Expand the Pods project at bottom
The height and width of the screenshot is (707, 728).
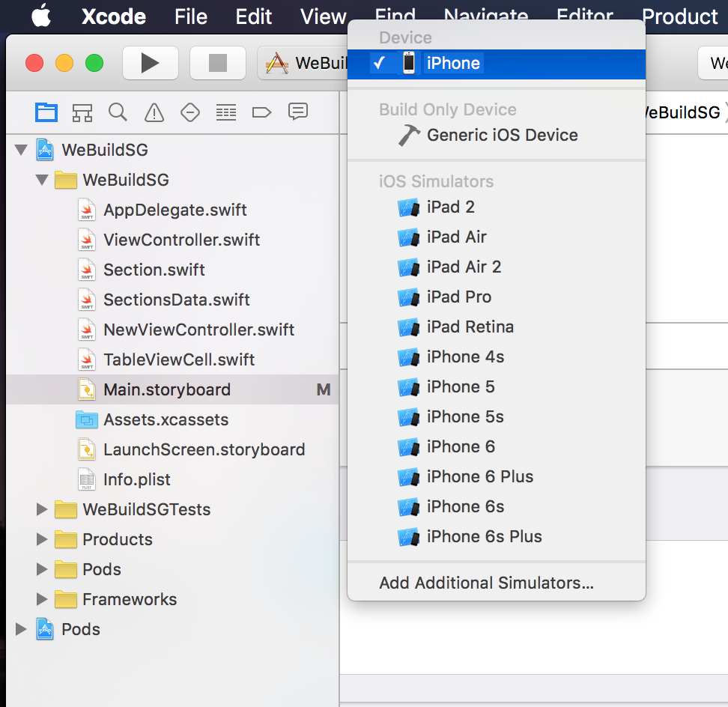21,629
